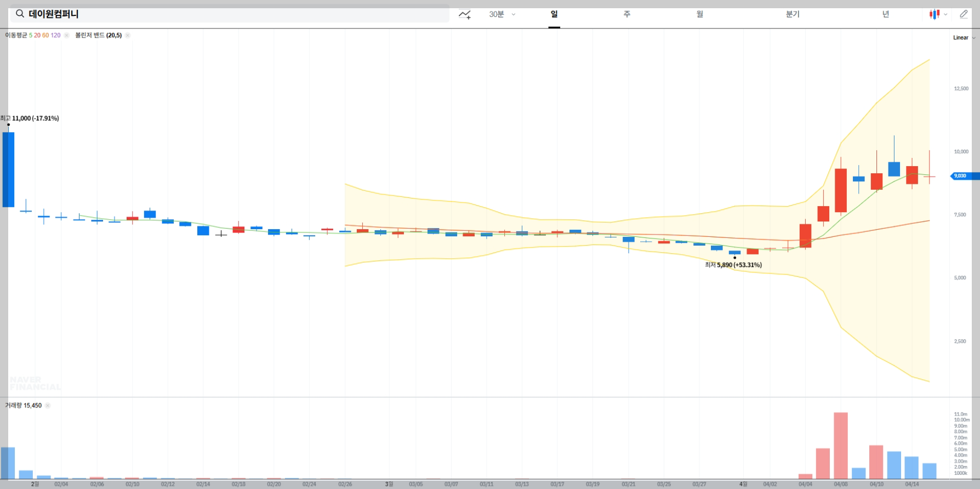
Task: Remove the 거래량 volume indicator
Action: [48, 406]
